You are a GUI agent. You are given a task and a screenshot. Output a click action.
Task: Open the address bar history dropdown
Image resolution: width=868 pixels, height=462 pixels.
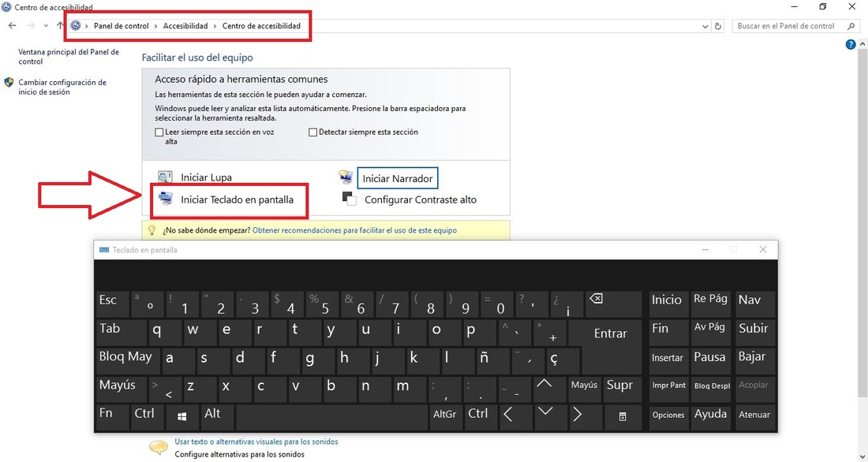click(x=705, y=26)
